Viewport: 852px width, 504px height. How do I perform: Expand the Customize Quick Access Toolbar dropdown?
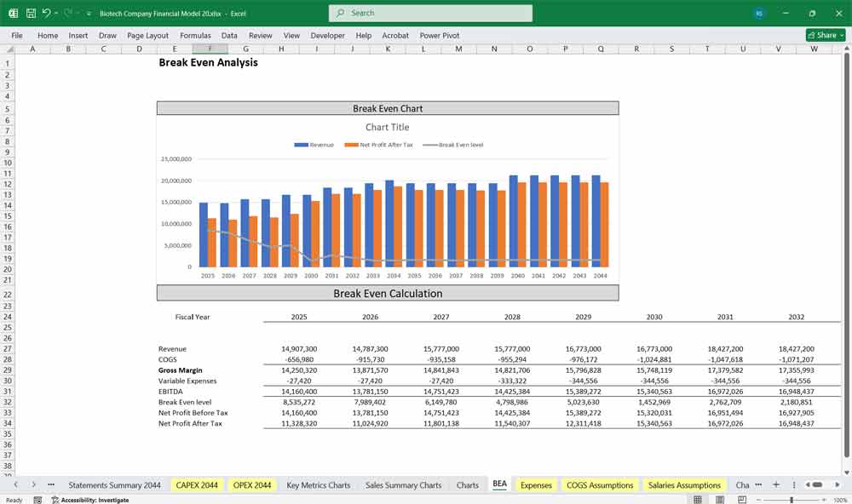[x=89, y=14]
